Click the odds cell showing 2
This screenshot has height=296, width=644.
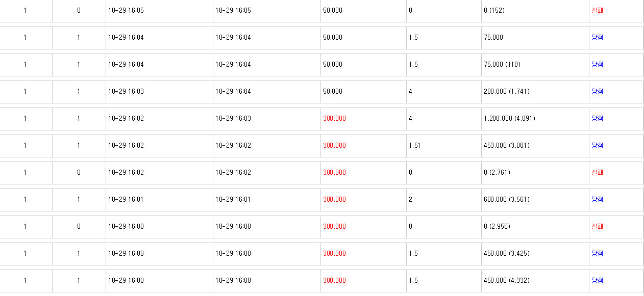[443, 200]
